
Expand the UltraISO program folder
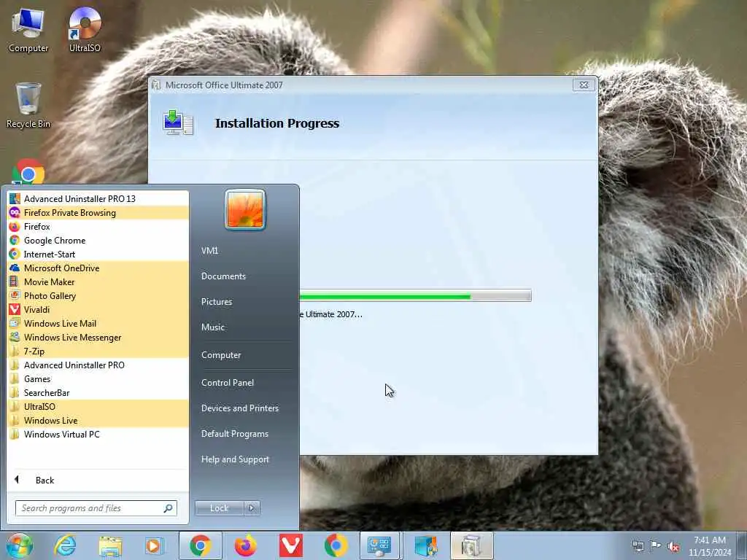(98, 406)
